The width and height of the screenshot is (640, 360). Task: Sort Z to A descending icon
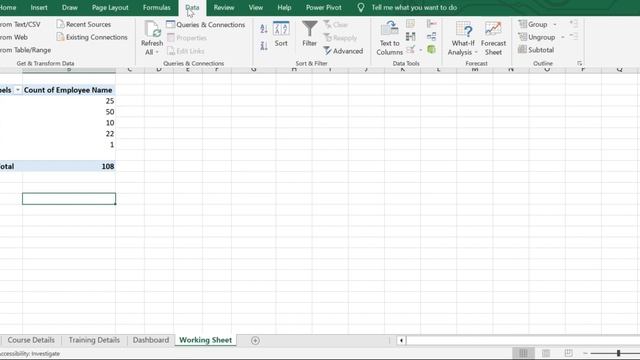point(264,46)
